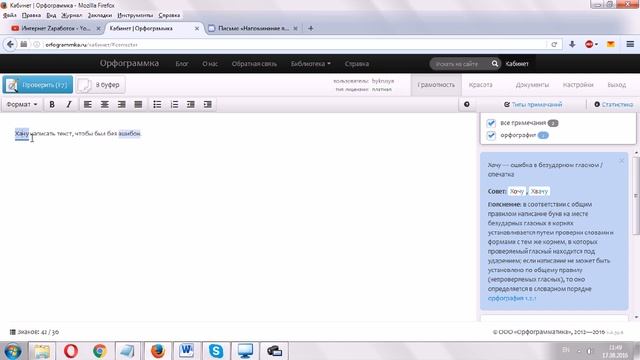Image resolution: width=640 pixels, height=360 pixels.
Task: Switch to the Грамотность tab
Action: (436, 85)
